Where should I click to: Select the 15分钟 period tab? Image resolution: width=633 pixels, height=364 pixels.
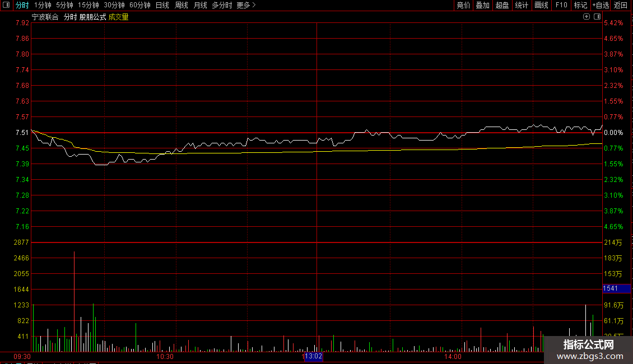click(89, 5)
